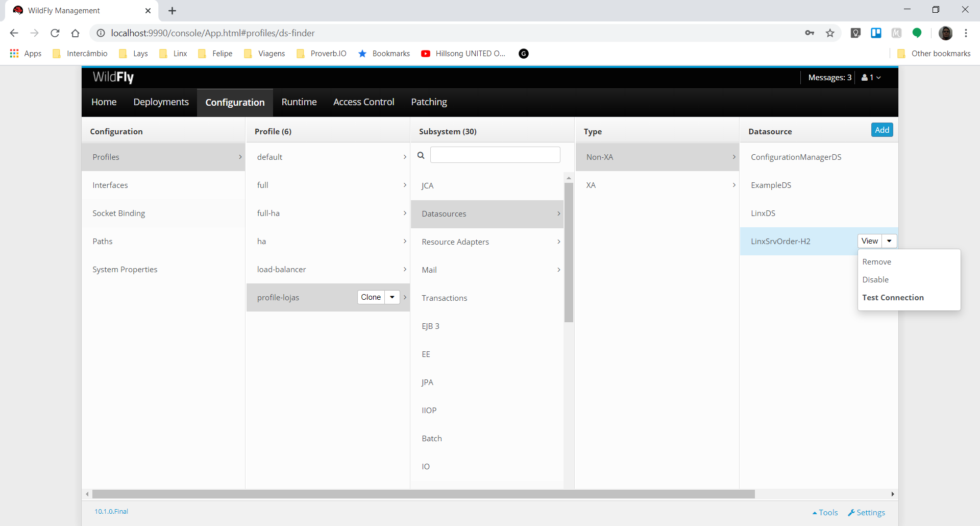Screen dimensions: 980x526
Task: Navigate back with the browser back arrow
Action: 14,33
